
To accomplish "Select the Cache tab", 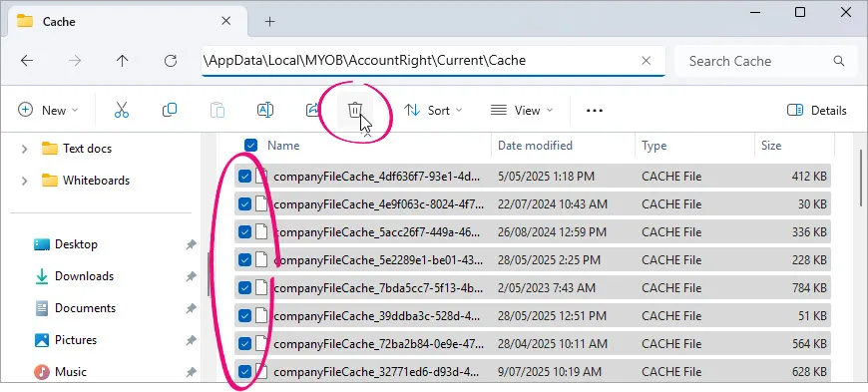I will click(129, 22).
